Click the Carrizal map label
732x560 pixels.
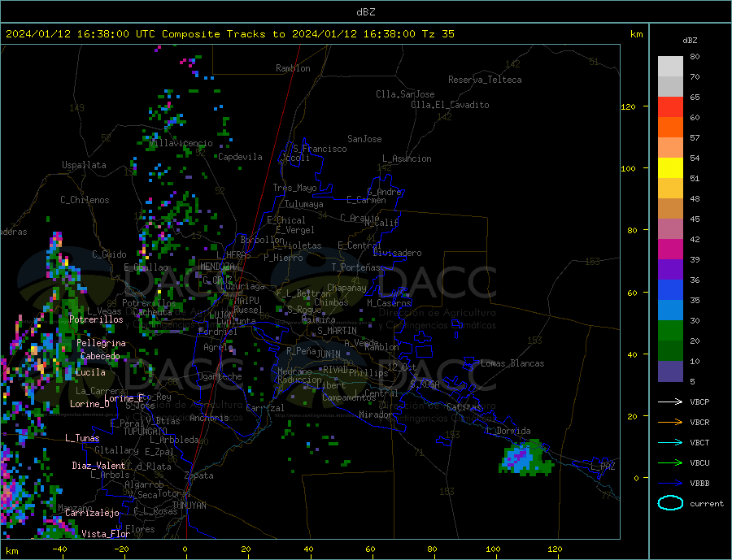pos(265,408)
